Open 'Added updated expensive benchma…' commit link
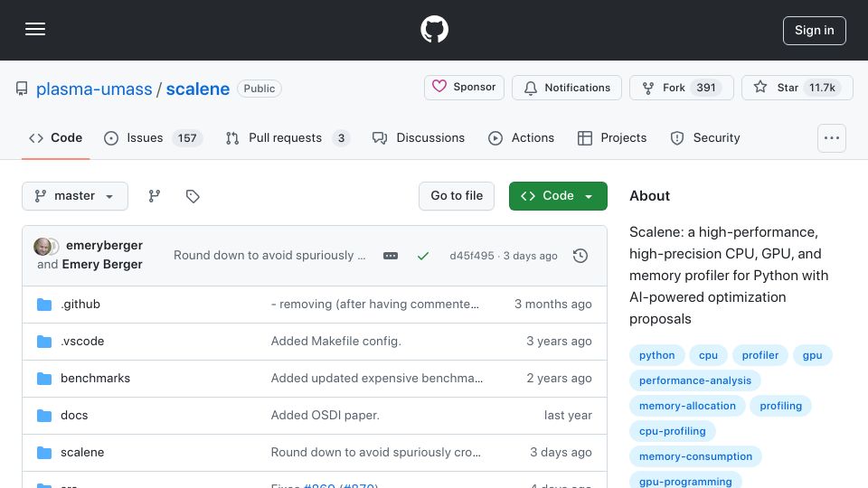This screenshot has width=868, height=488. click(x=376, y=379)
